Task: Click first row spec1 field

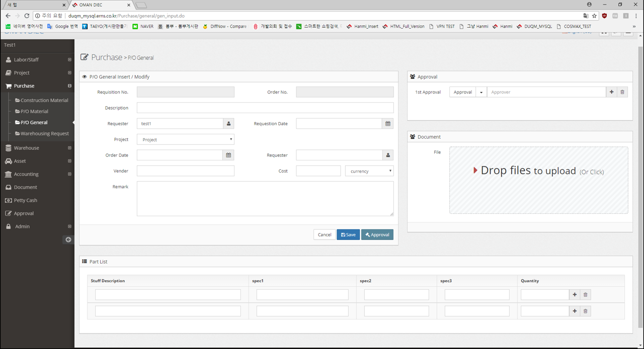Action: point(302,295)
